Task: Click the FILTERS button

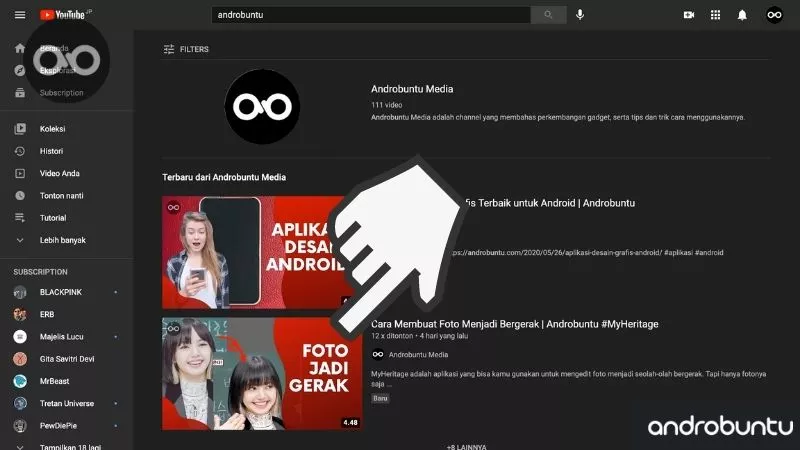Action: [x=186, y=49]
